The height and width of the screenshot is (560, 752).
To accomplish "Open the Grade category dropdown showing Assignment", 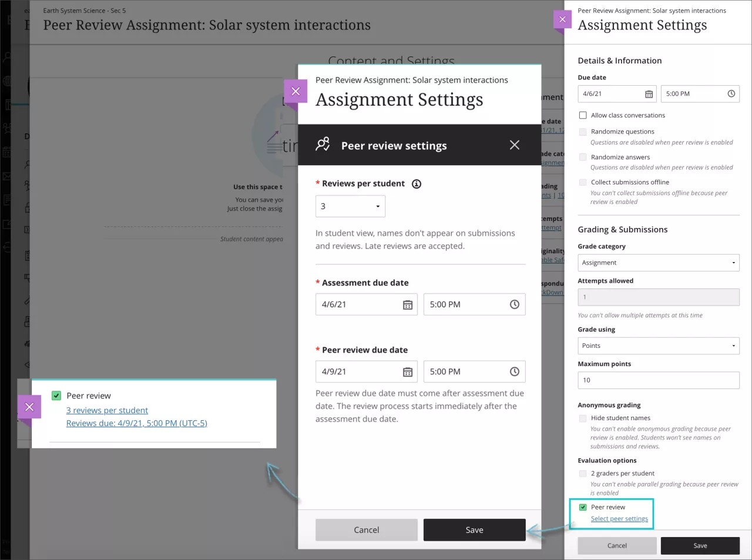I will tap(658, 263).
